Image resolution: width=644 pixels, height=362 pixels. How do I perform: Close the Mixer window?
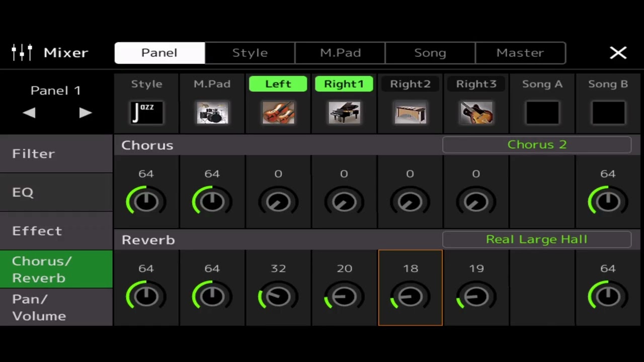pyautogui.click(x=618, y=53)
